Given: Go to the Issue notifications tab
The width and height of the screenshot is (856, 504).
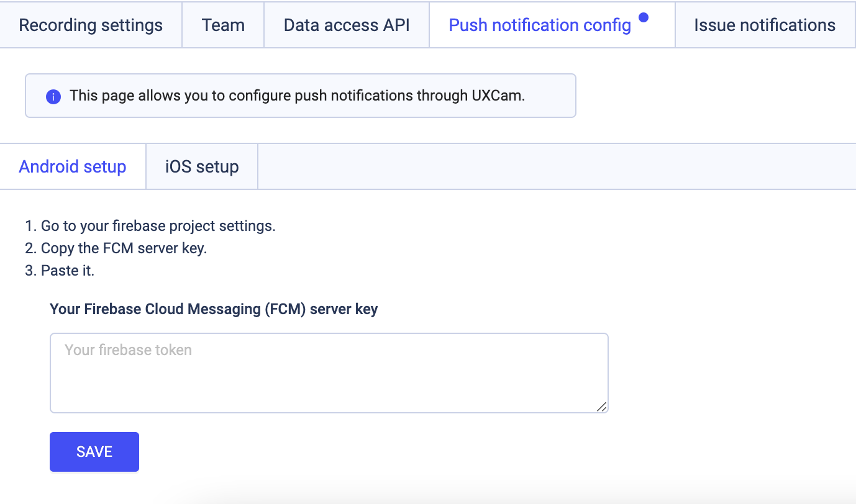Looking at the screenshot, I should click(x=765, y=25).
